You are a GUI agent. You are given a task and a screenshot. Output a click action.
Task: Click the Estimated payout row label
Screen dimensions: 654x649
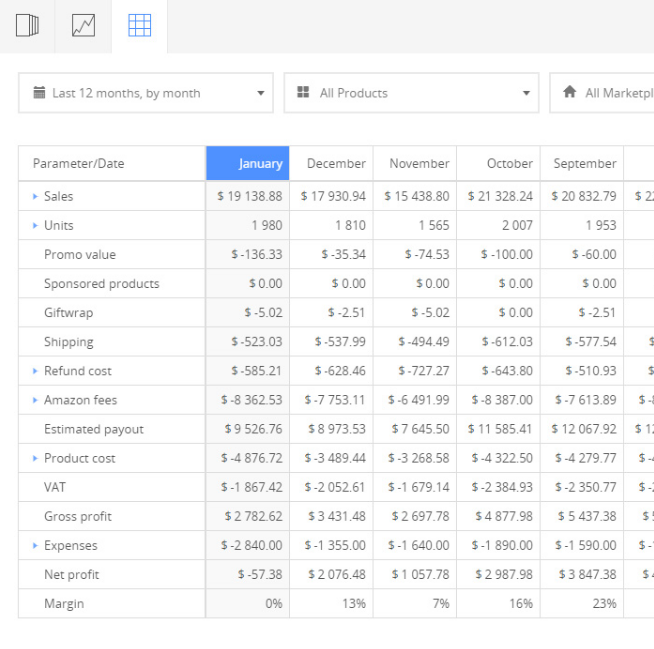[94, 429]
